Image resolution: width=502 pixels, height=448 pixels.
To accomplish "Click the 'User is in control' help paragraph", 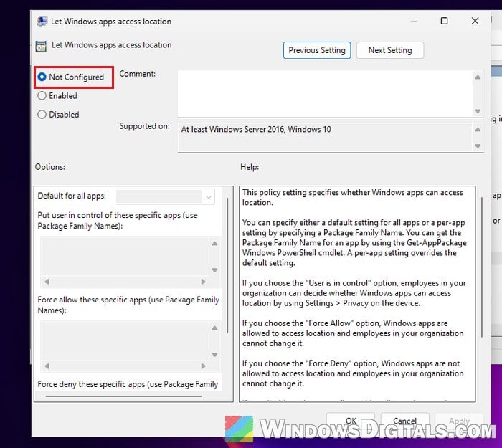I will pyautogui.click(x=354, y=292).
